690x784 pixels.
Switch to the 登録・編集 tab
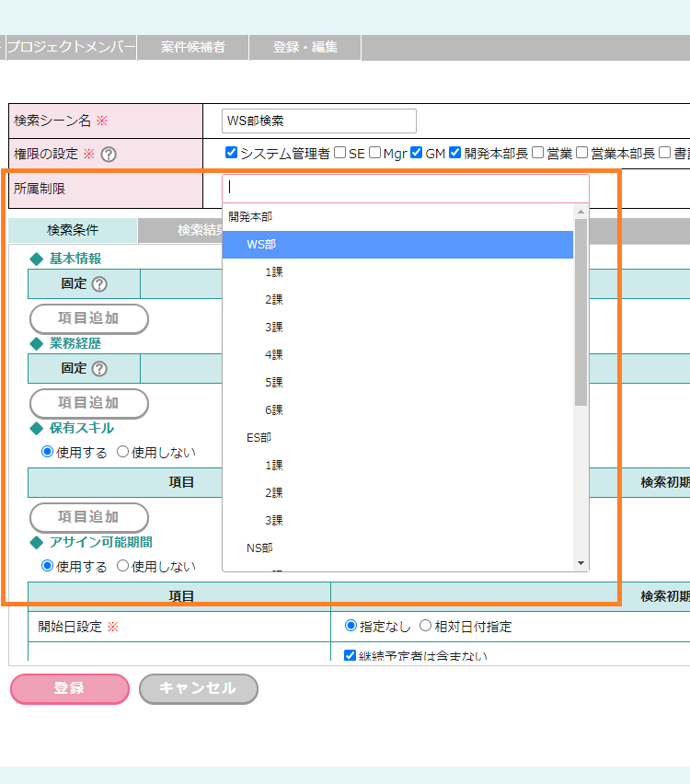tap(305, 47)
